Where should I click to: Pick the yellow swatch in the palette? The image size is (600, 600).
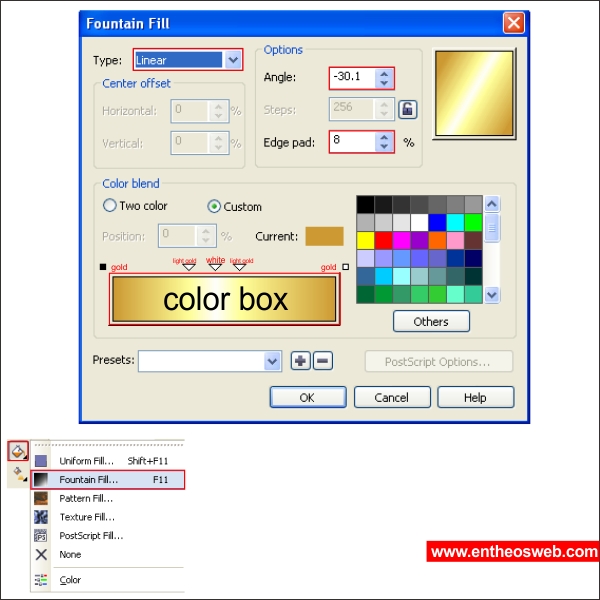[x=366, y=240]
